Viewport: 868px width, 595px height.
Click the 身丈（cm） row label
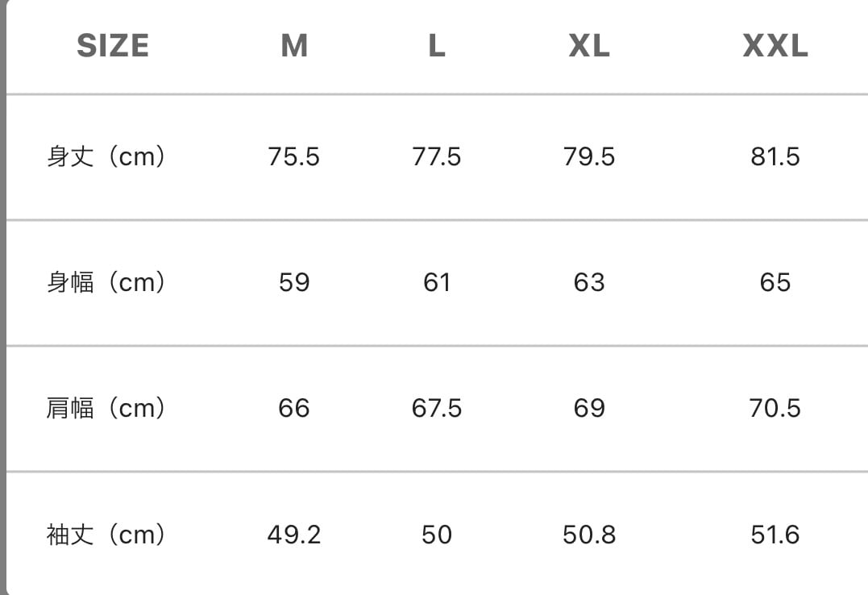[x=106, y=156]
